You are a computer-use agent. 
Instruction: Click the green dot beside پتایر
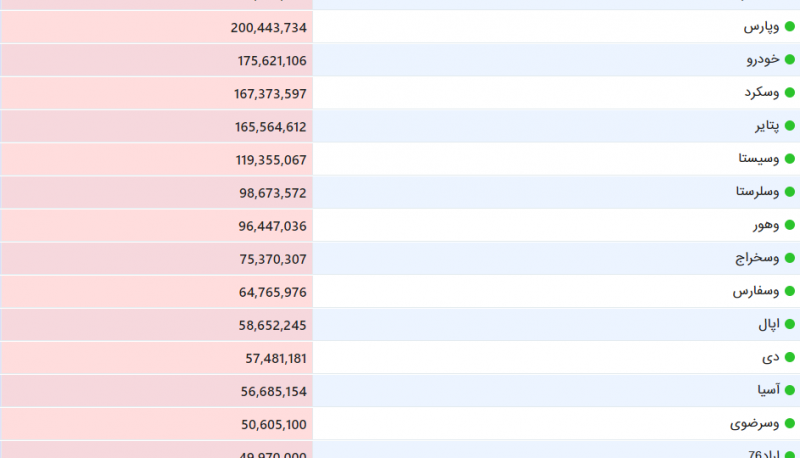pyautogui.click(x=790, y=125)
